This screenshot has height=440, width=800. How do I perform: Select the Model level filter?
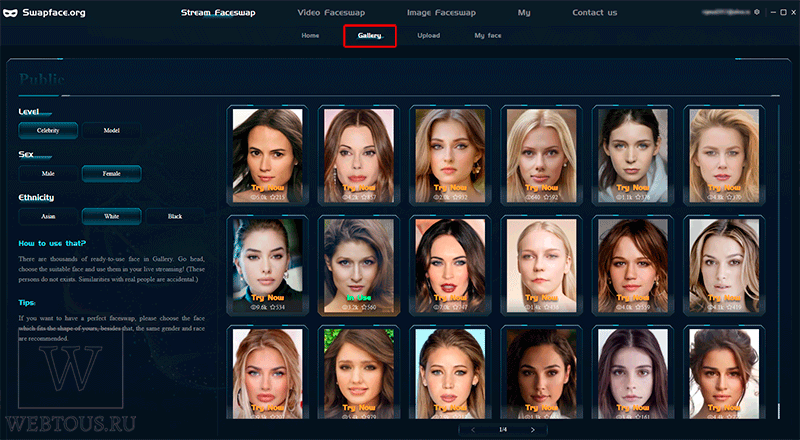(111, 131)
